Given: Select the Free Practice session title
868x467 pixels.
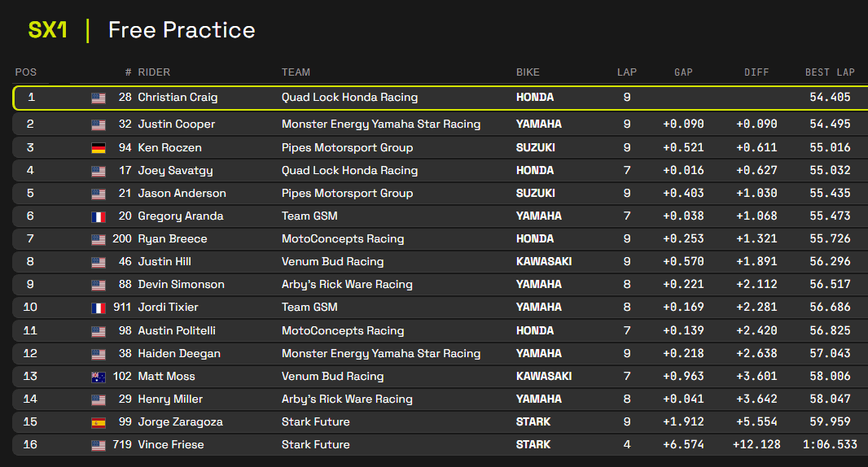Looking at the screenshot, I should (182, 31).
